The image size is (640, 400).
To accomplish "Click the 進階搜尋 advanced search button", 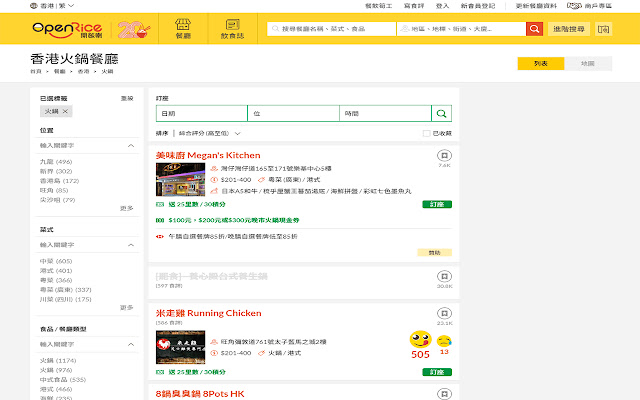I will (x=572, y=29).
